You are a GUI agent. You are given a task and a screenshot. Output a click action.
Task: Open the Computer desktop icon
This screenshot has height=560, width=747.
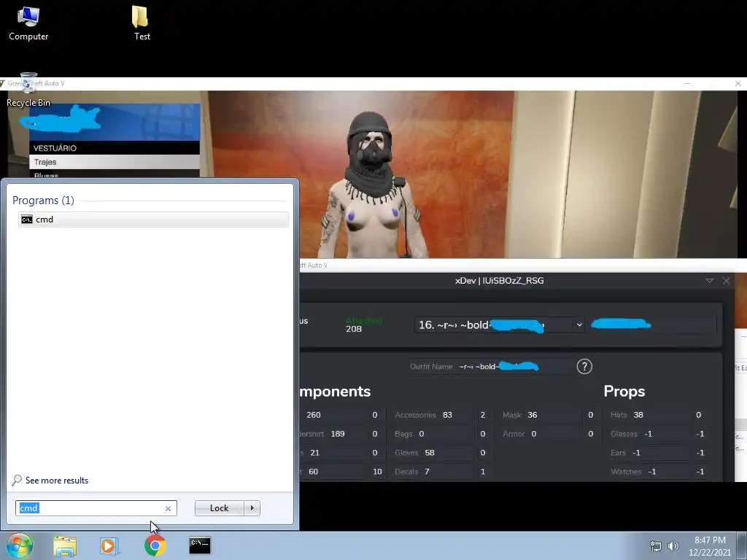click(28, 24)
